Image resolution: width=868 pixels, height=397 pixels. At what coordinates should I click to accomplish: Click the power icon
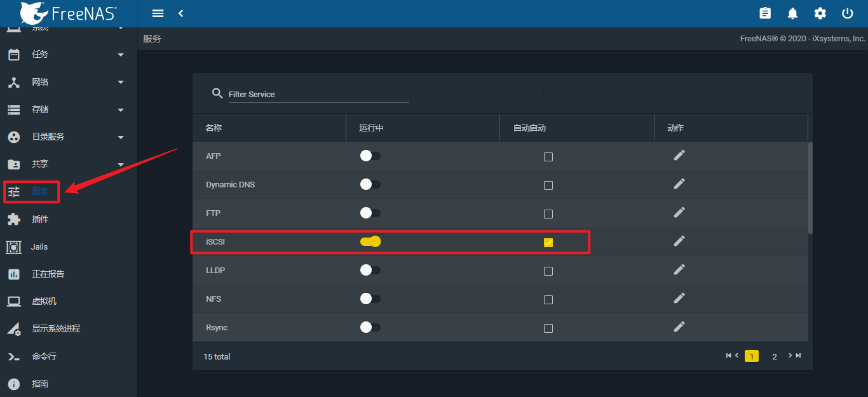pyautogui.click(x=847, y=13)
